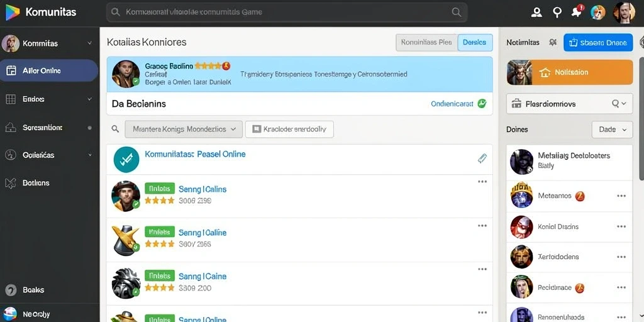Click the settings icon next to Notimitas

point(553,42)
